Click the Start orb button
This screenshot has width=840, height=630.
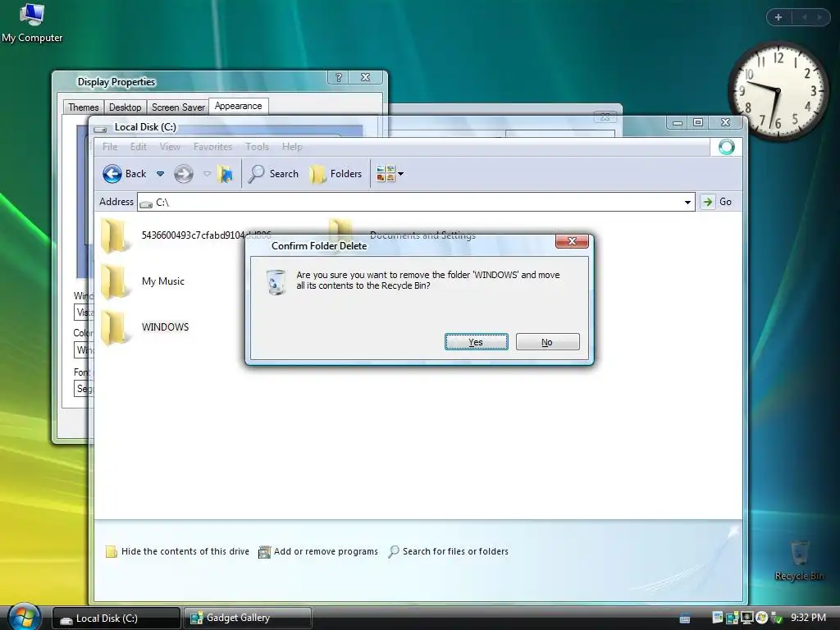25,617
